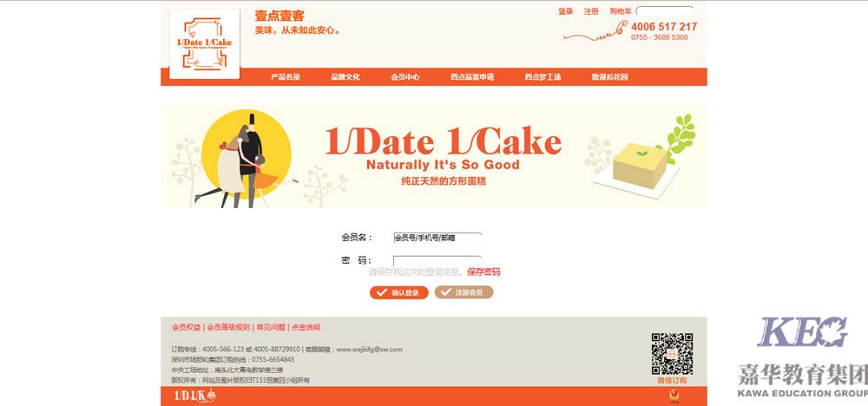Focus the 会员名 input field

(437, 238)
